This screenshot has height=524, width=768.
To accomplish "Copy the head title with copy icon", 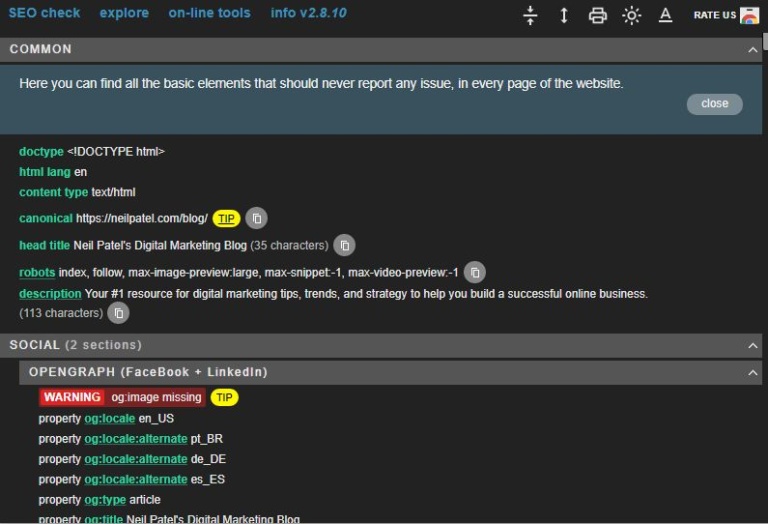I will point(344,245).
